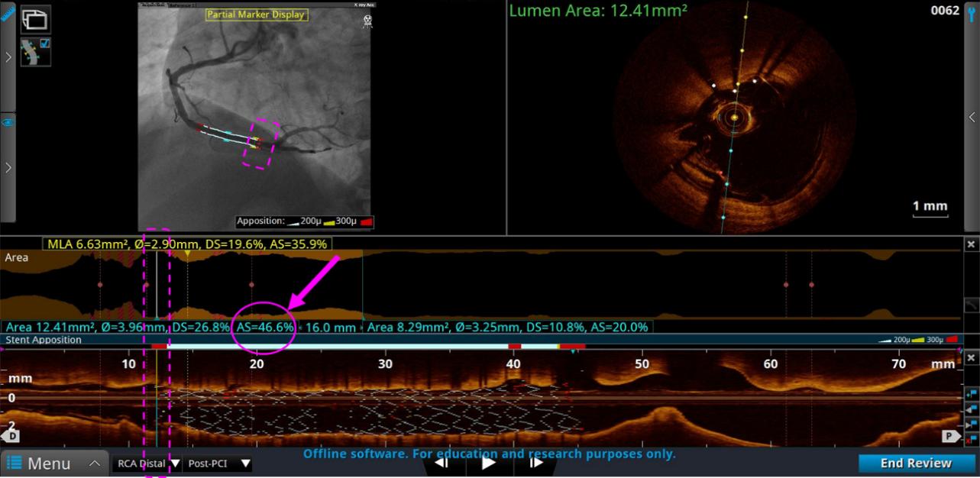Step forward one frame
This screenshot has height=478, width=980.
pyautogui.click(x=536, y=463)
